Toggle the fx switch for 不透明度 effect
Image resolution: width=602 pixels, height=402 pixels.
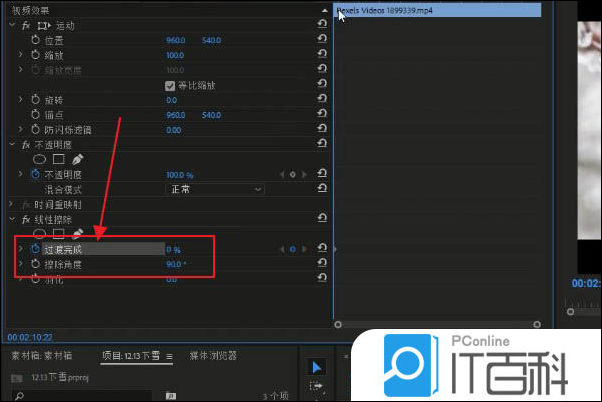(x=26, y=145)
